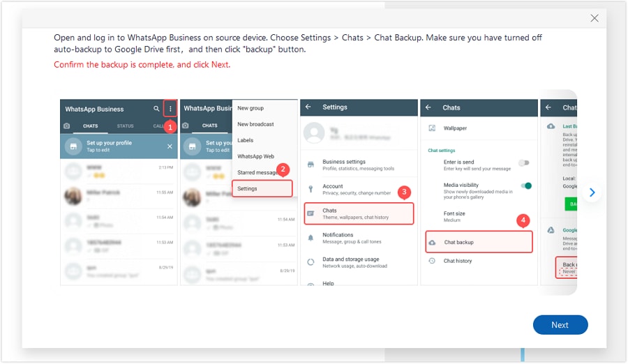Viewport: 628px width, 364px height.
Task: Open Set up your profile banner
Action: 119,146
